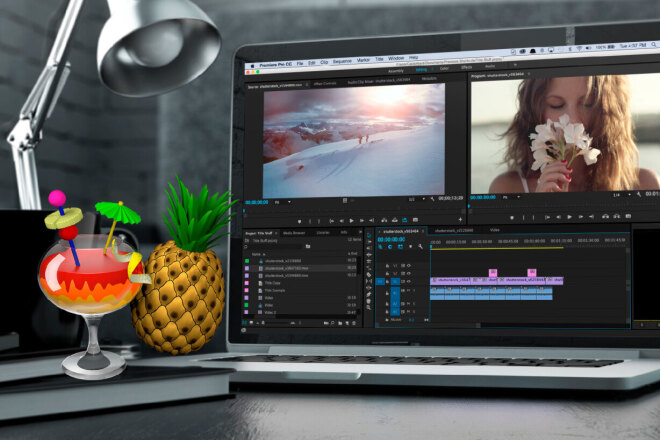Viewport: 660px width, 440px height.
Task: Click Source monitor blue playhead
Action: pos(244,210)
